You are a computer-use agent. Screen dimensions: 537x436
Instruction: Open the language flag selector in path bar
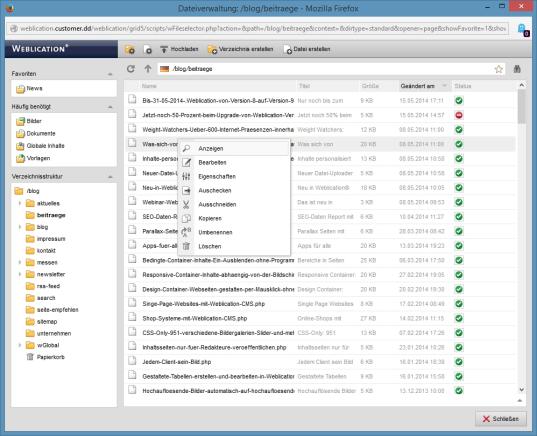click(164, 69)
